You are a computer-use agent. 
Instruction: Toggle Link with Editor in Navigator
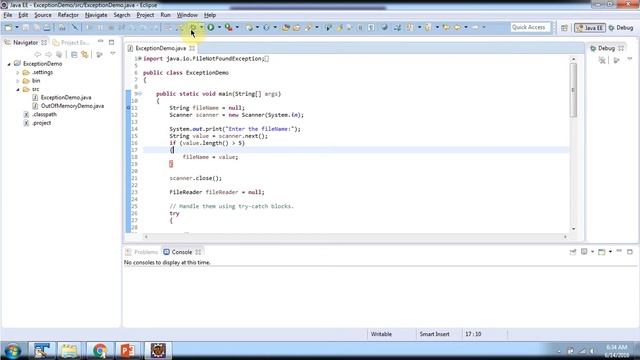84,54
